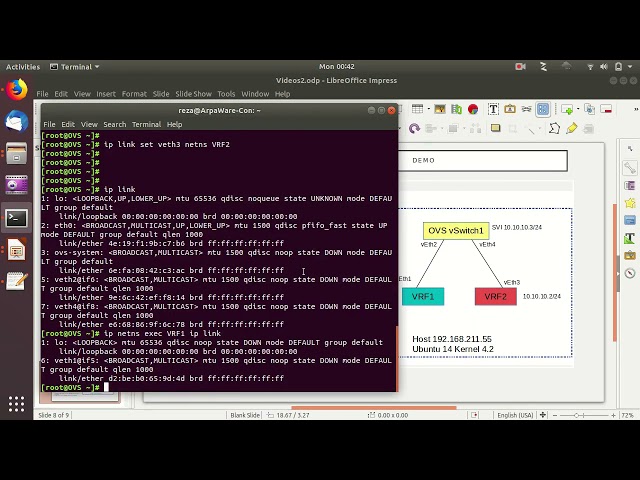This screenshot has height=480, width=640.
Task: Open the terminal Search menu
Action: click(115, 124)
